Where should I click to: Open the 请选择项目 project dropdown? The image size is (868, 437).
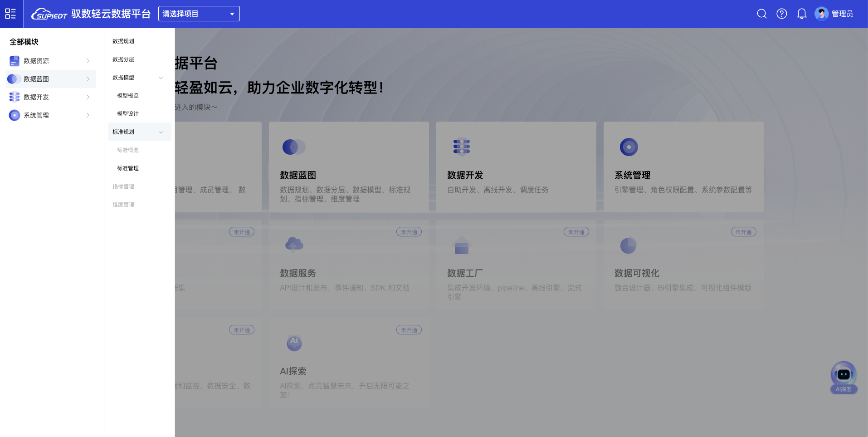coord(199,14)
